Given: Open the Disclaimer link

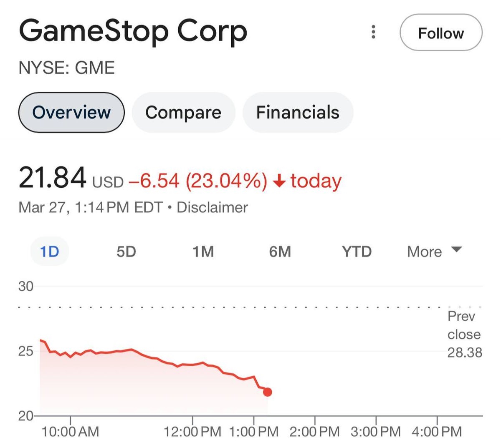Looking at the screenshot, I should coord(212,207).
